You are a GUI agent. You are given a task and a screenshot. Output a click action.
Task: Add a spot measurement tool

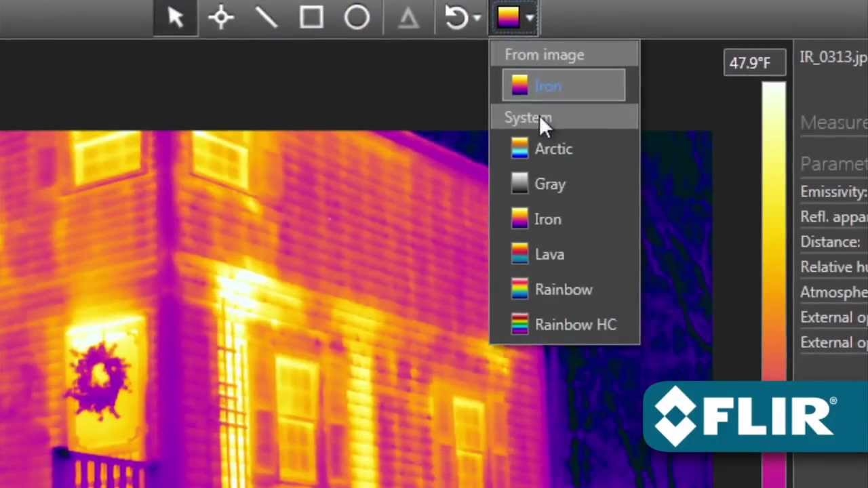point(220,18)
